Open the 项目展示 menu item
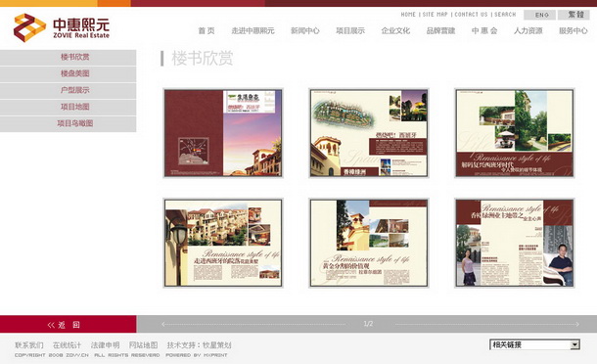Viewport: 597px width, 364px height. point(350,31)
